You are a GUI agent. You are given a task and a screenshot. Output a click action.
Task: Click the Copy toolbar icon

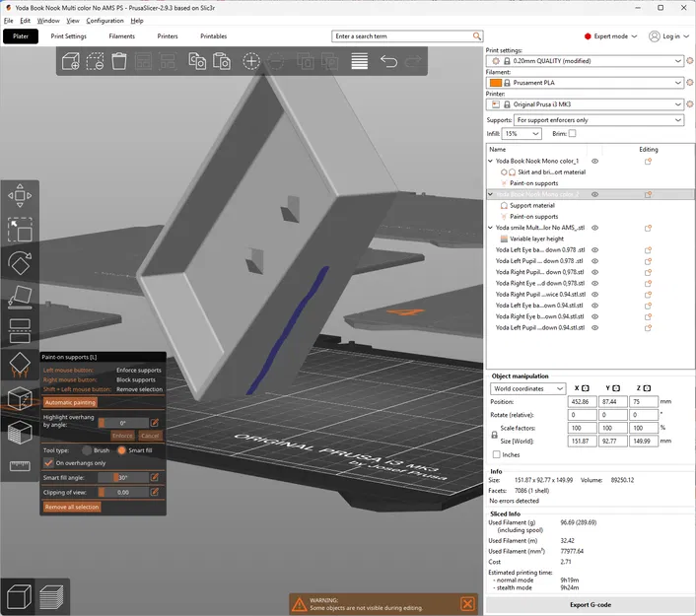[x=197, y=61]
